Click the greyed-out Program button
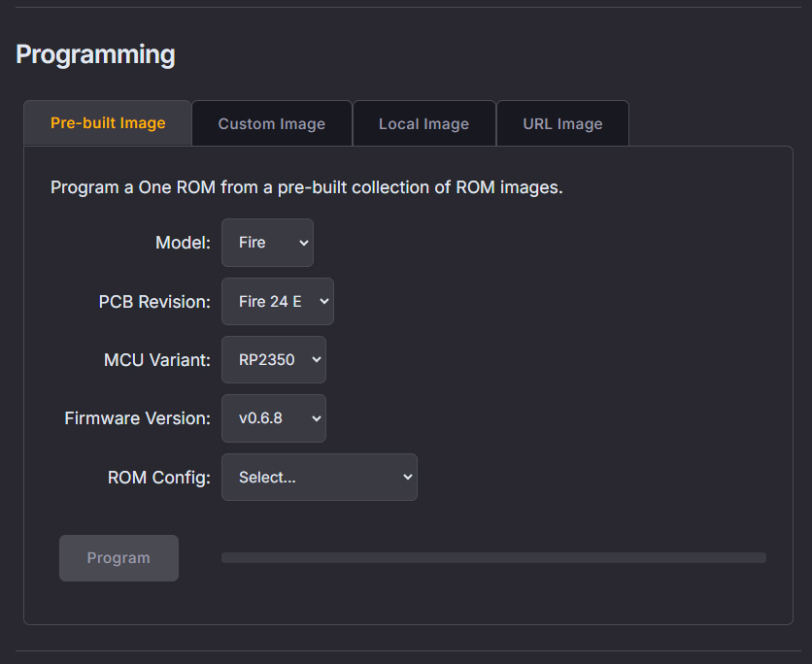812x664 pixels. tap(118, 558)
